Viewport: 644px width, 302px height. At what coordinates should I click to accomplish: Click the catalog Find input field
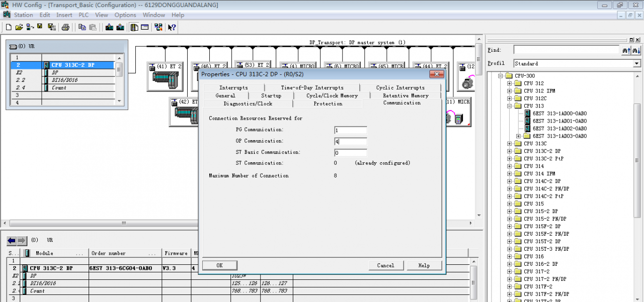tap(566, 50)
